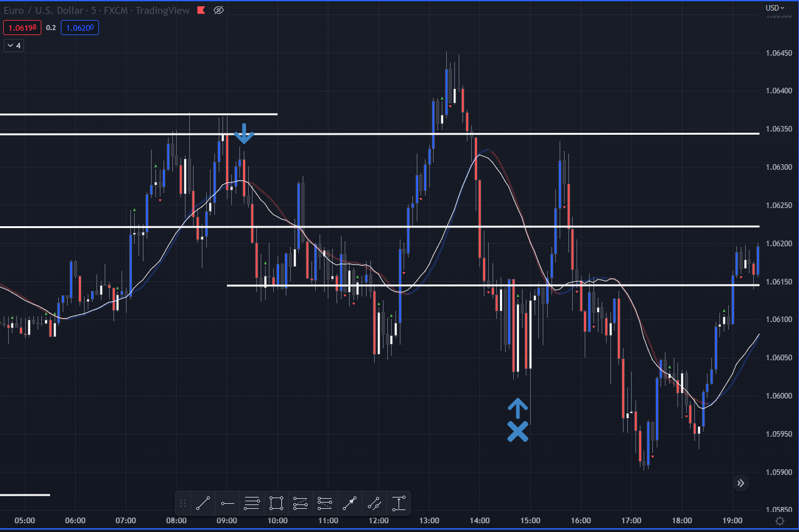
Task: Pick the second Fibonacci-style tool beside rectangle group
Action: click(325, 503)
